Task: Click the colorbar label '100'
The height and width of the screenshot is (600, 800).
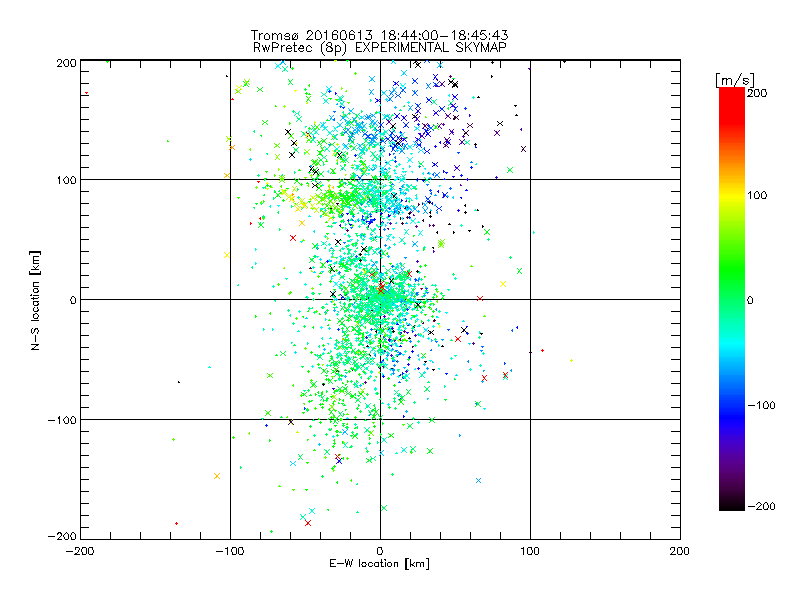Action: pos(757,195)
